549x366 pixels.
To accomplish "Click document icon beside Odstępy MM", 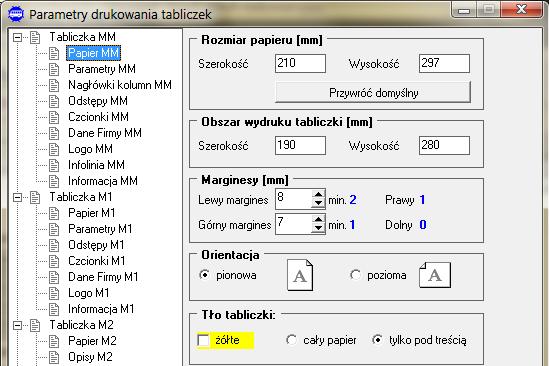I will [x=54, y=102].
